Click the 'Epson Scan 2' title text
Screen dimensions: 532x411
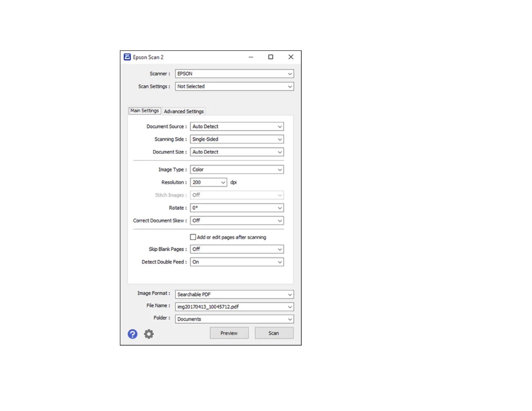pyautogui.click(x=148, y=57)
